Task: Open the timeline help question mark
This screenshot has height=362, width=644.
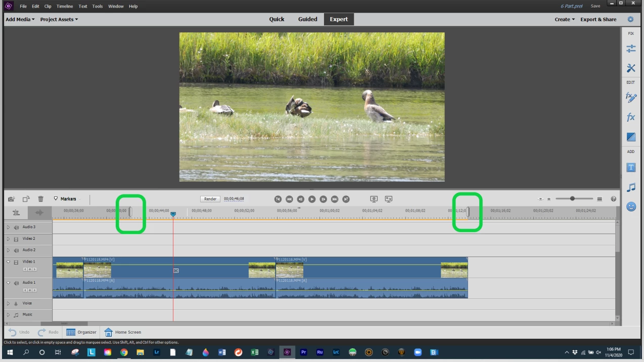Action: 614,199
